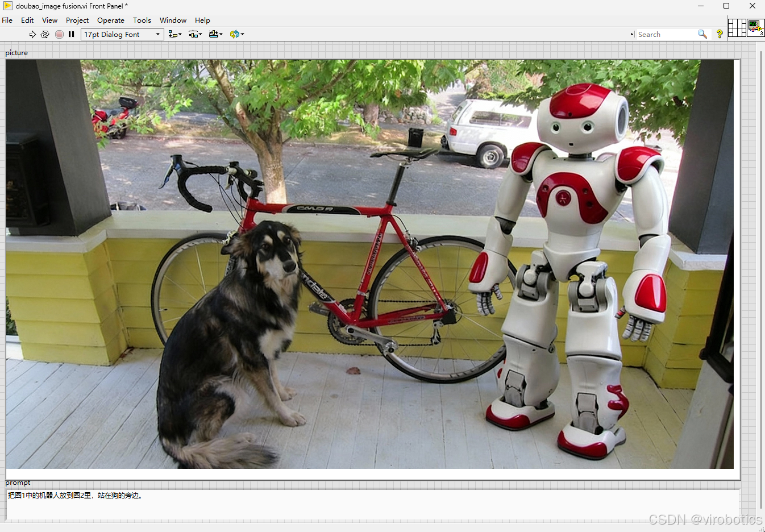Open the Distribute Objects dropdown
Viewport: 765px width, 532px height.
tap(195, 34)
